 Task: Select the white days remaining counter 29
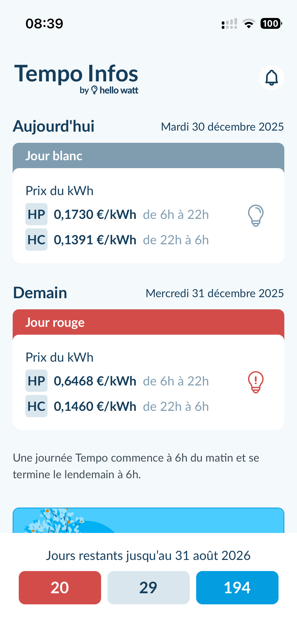[x=148, y=588]
